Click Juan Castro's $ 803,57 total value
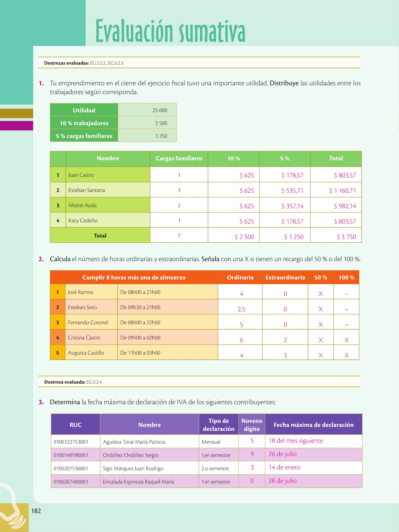Viewport: 399px width, 532px height. (345, 175)
